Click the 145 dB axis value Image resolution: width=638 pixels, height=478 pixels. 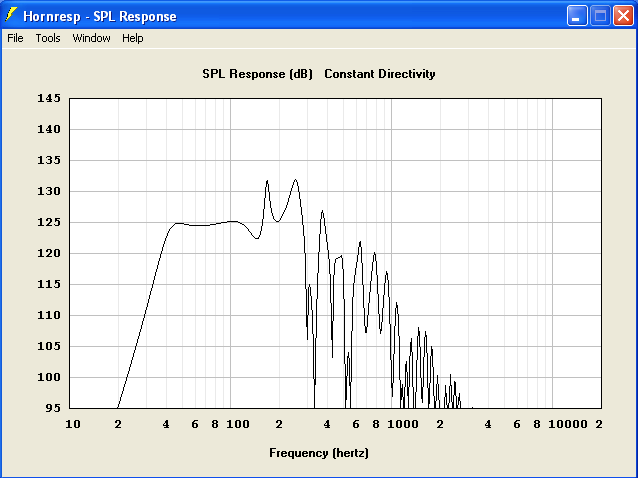click(49, 98)
